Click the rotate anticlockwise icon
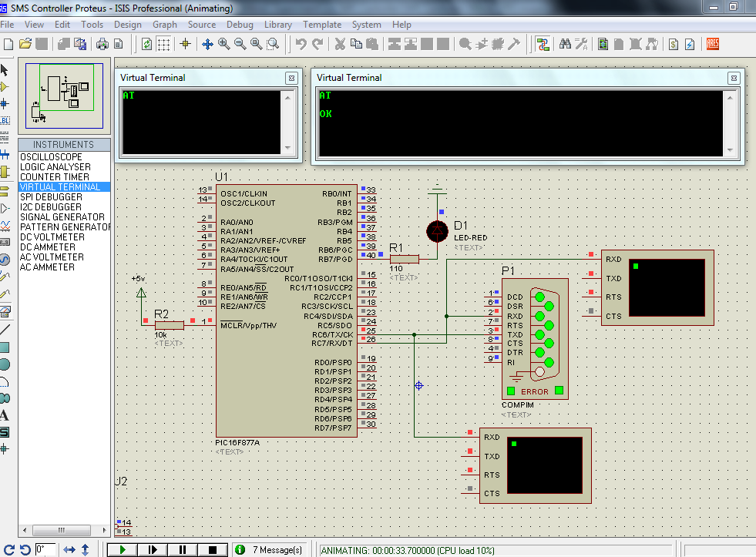 [x=25, y=549]
